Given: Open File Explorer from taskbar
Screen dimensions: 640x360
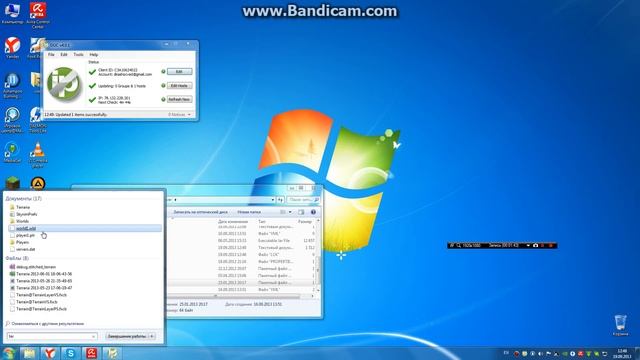Looking at the screenshot, I should click(x=29, y=353).
